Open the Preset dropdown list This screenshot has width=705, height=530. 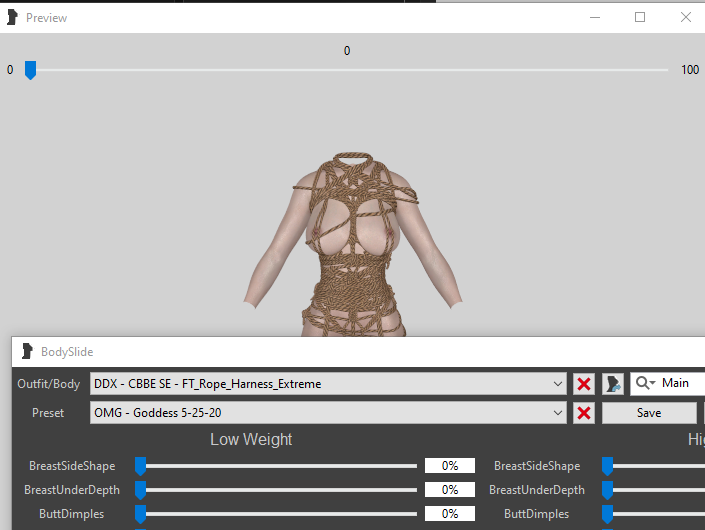tap(558, 413)
